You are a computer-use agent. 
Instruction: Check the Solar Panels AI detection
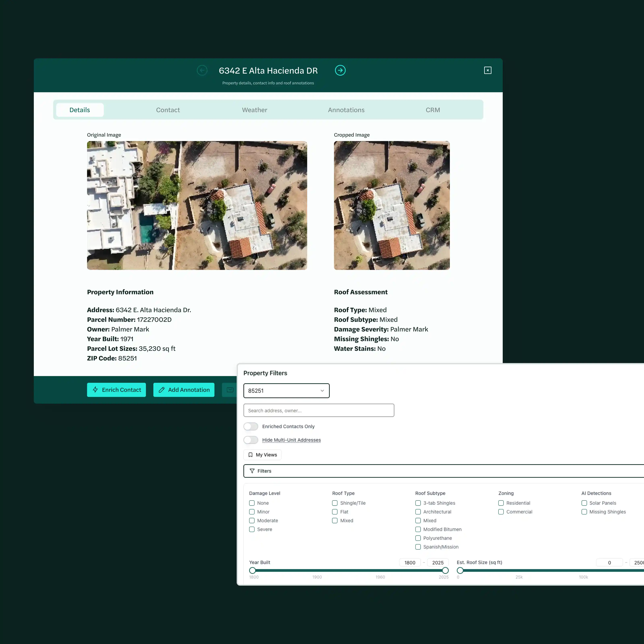coord(584,503)
